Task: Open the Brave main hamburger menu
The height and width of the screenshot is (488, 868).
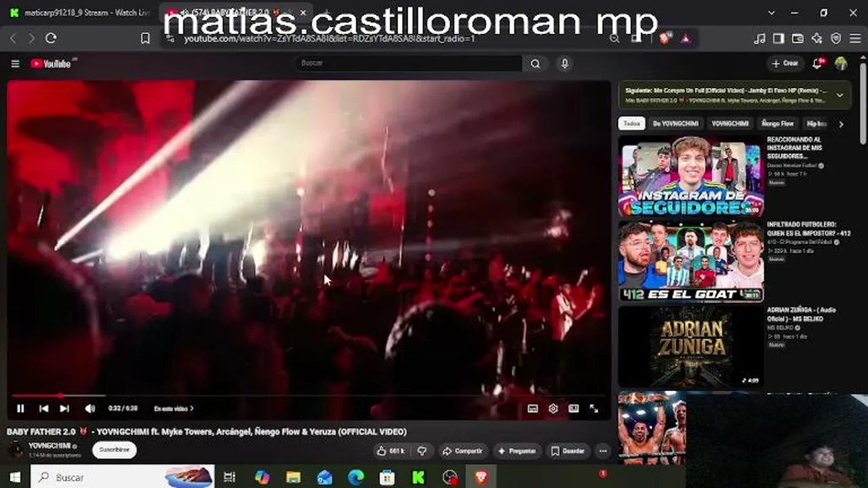Action: pyautogui.click(x=854, y=39)
